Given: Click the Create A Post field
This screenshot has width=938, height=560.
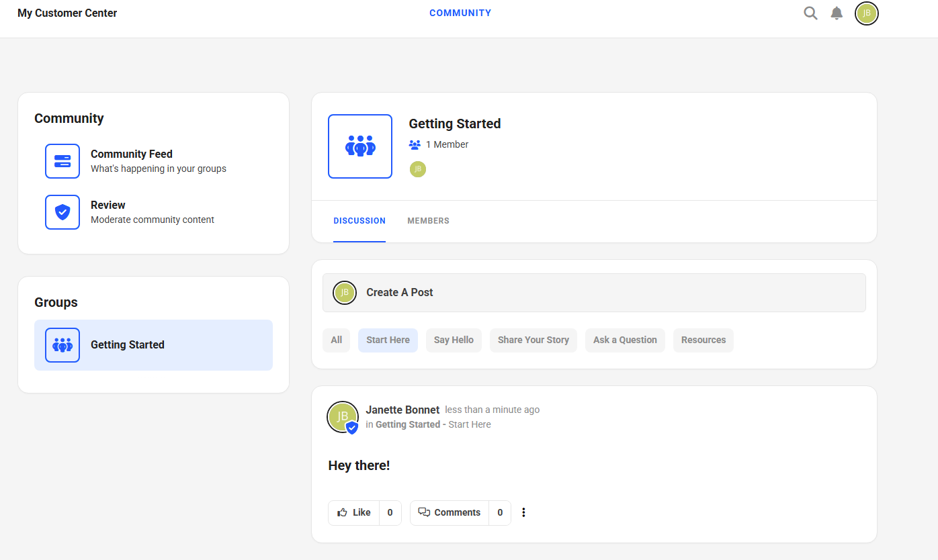Looking at the screenshot, I should pos(594,293).
